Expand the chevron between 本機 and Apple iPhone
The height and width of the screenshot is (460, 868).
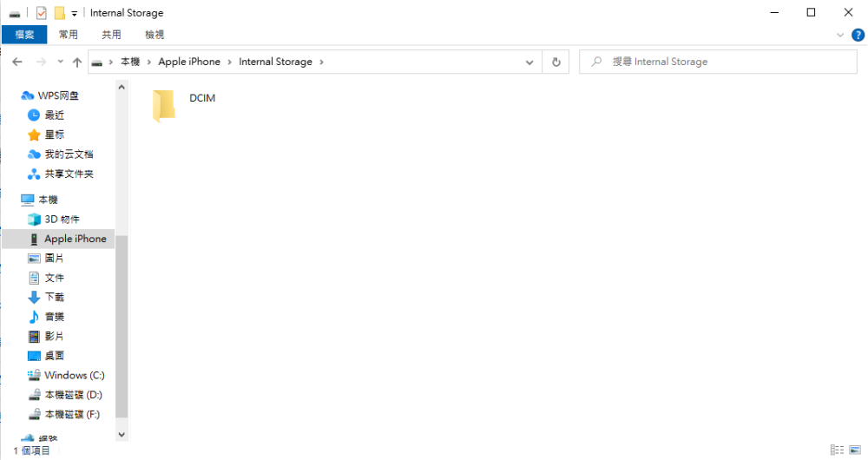click(x=149, y=62)
